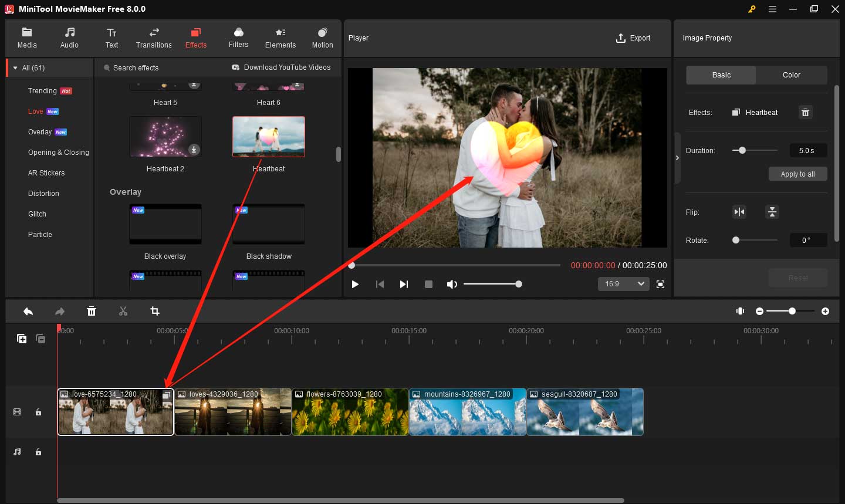The image size is (845, 504).
Task: Click the scissors split icon
Action: pyautogui.click(x=123, y=312)
